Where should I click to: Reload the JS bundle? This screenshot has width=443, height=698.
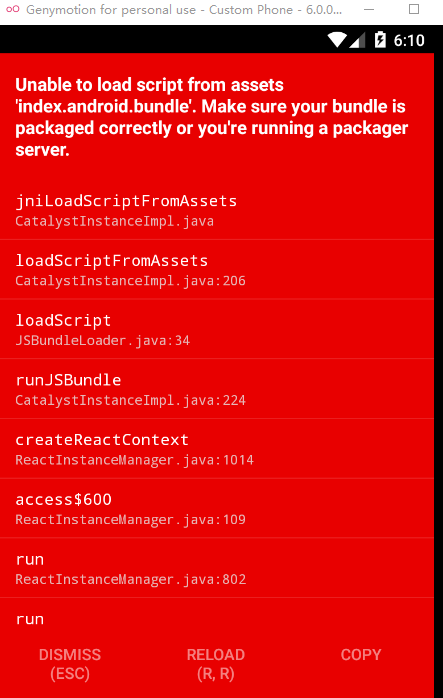(216, 664)
